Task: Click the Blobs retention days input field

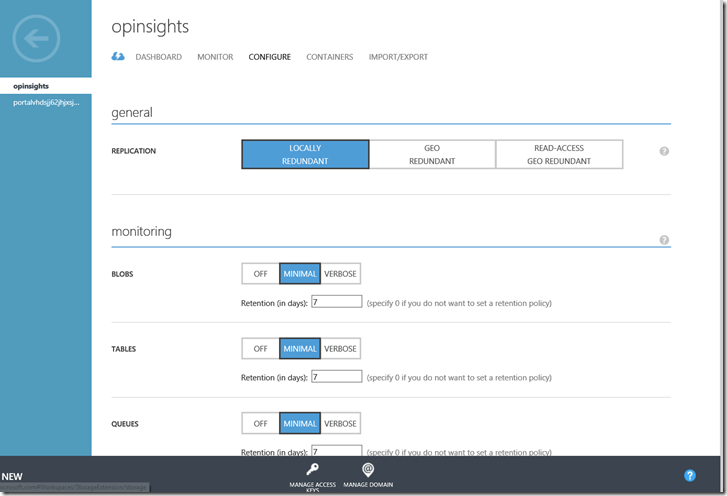Action: [x=336, y=302]
